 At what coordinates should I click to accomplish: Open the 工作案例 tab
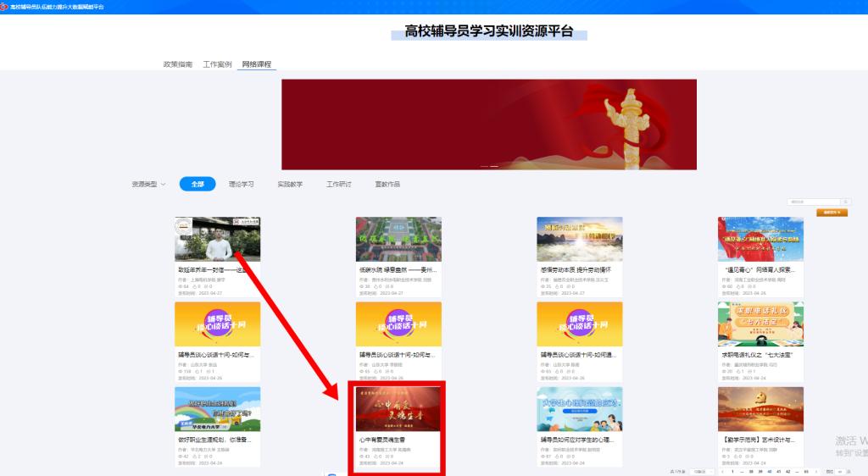tap(217, 64)
